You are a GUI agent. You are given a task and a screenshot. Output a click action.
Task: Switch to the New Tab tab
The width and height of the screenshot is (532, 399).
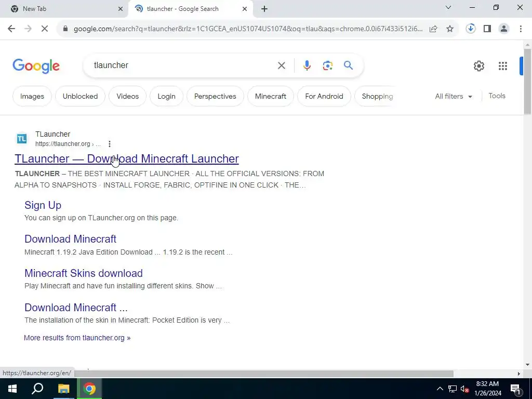[x=64, y=9]
